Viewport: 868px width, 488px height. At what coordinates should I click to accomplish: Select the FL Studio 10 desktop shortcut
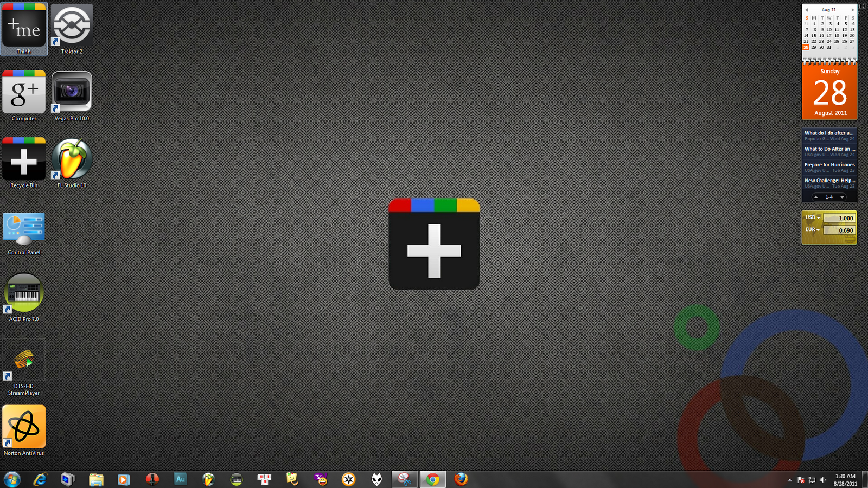pos(72,163)
